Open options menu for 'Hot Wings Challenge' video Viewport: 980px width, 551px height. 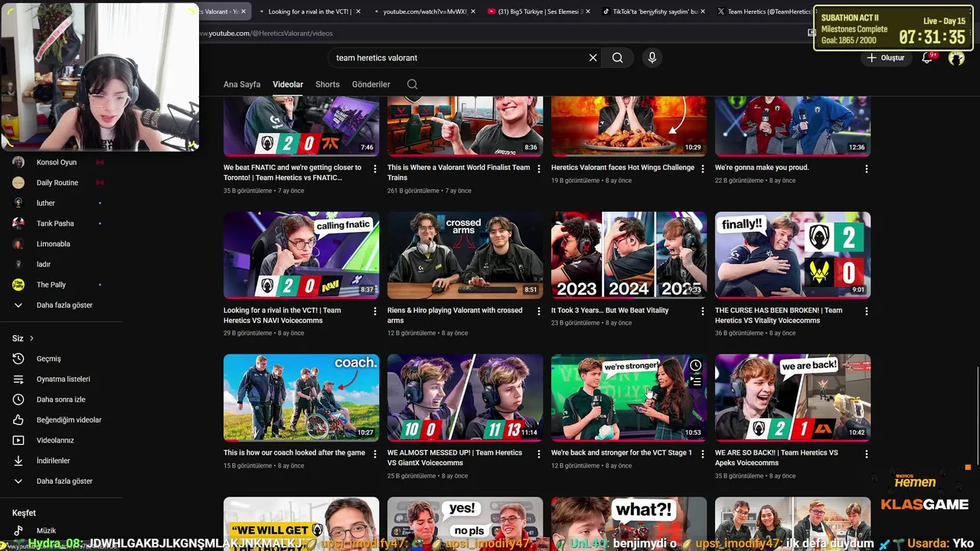702,168
